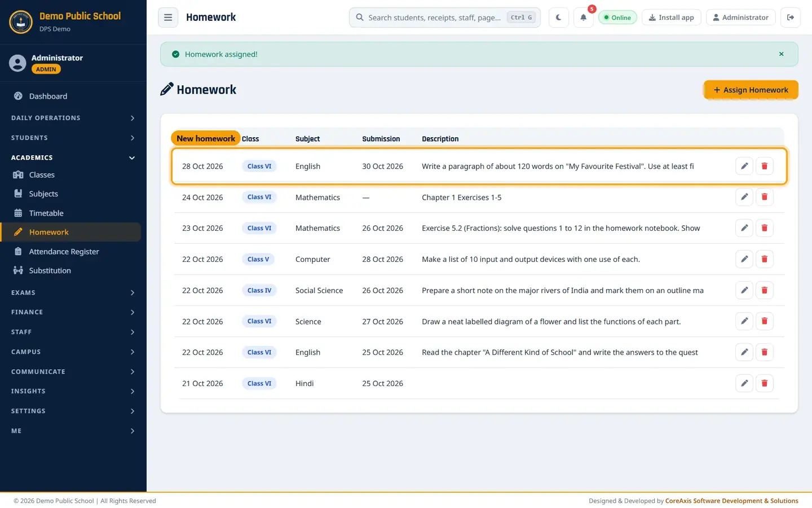Collapse the Academics sidebar section
812x508 pixels.
point(73,157)
